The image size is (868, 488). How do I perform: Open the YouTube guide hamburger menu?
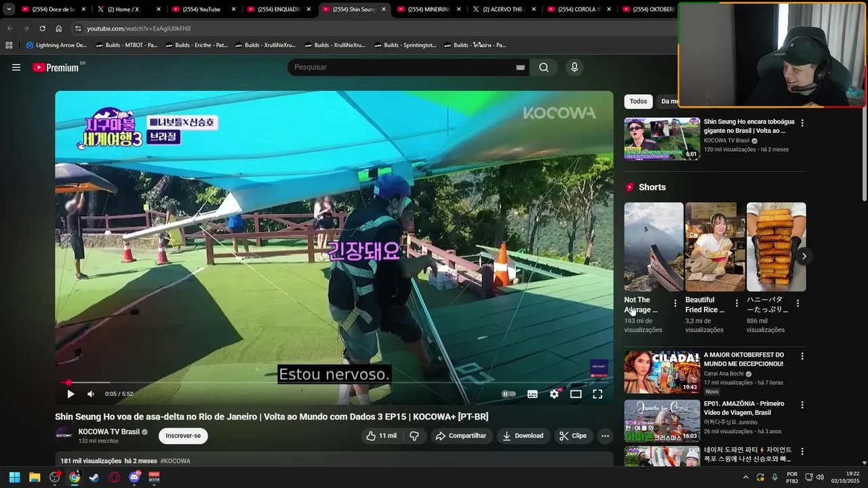coord(16,67)
